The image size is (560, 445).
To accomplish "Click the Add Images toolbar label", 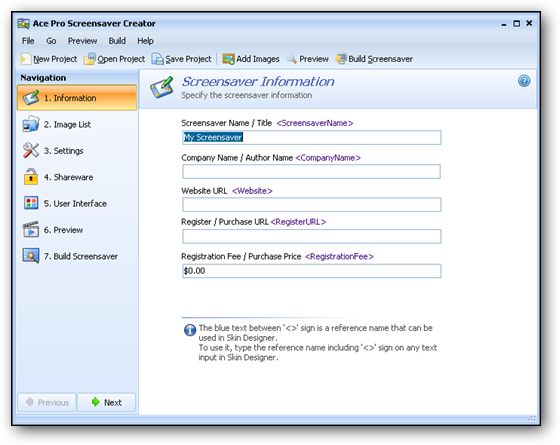I will (x=258, y=59).
